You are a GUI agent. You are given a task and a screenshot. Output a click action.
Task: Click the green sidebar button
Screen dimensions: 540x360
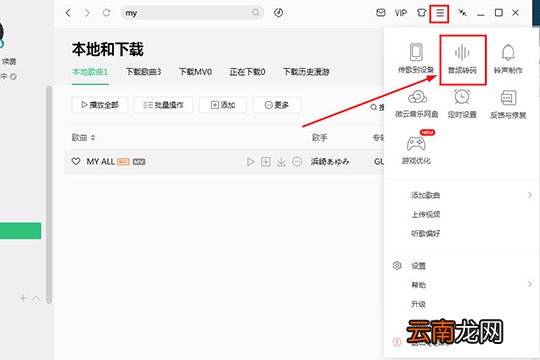[21, 231]
